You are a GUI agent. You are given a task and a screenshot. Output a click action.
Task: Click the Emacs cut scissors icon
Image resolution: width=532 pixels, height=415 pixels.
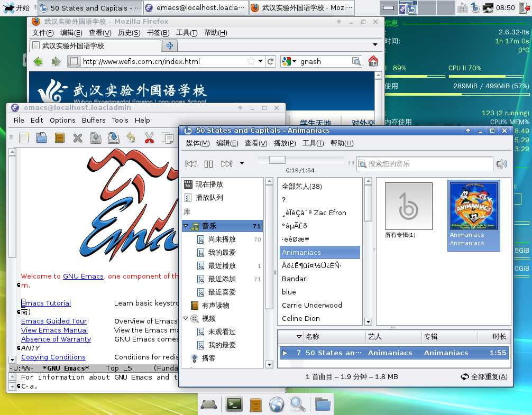[x=149, y=138]
